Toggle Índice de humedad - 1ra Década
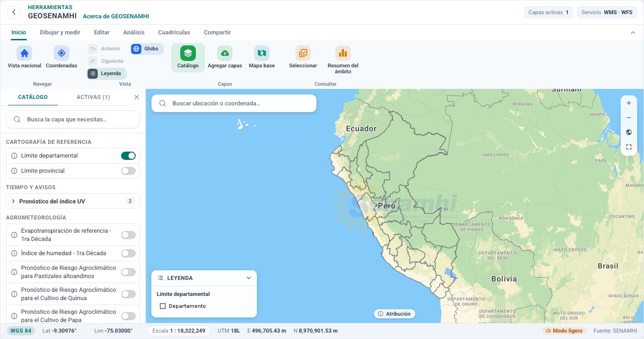644x339 pixels. 128,253
